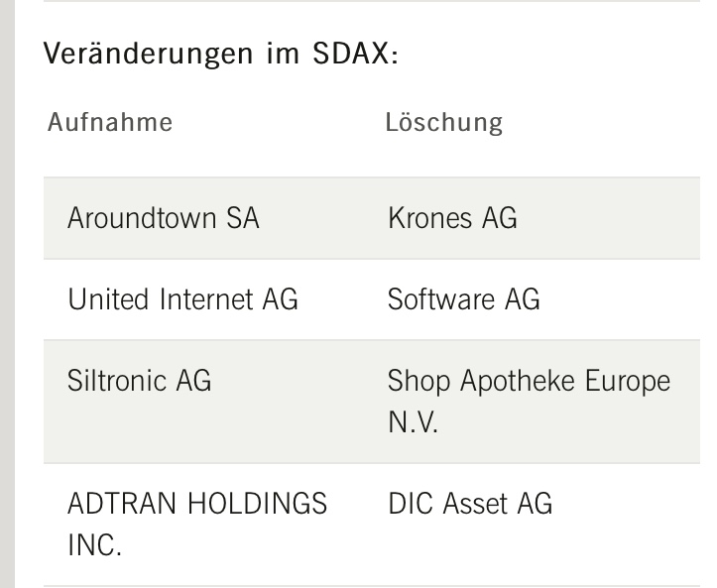Select the United Internet AG cell
Viewport: 717px width, 588px height.
[182, 298]
